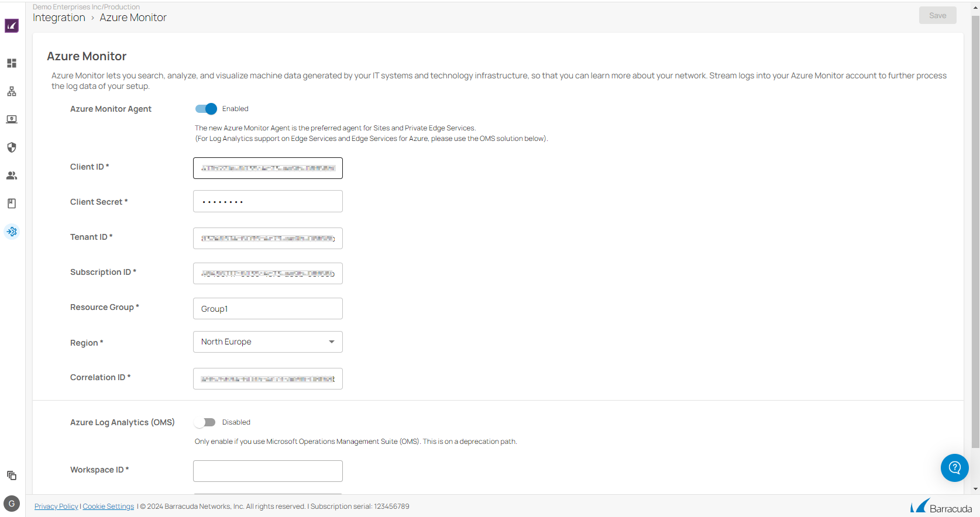
Task: Select the Integration gear sidebar icon
Action: coord(12,232)
